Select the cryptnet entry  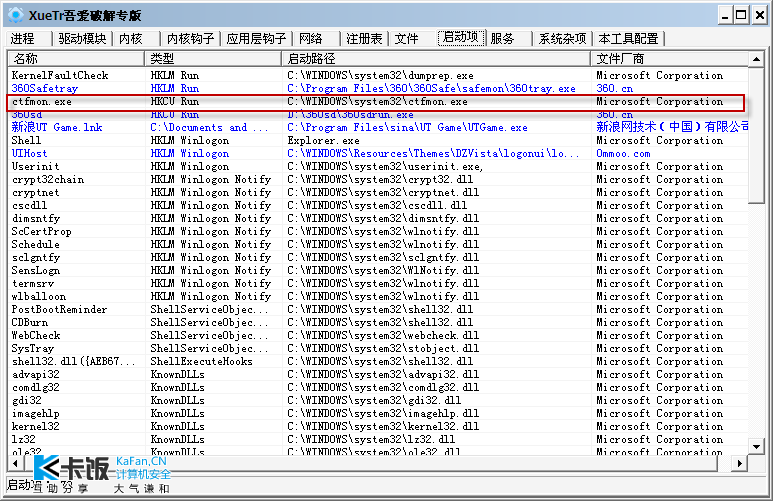pyautogui.click(x=378, y=192)
